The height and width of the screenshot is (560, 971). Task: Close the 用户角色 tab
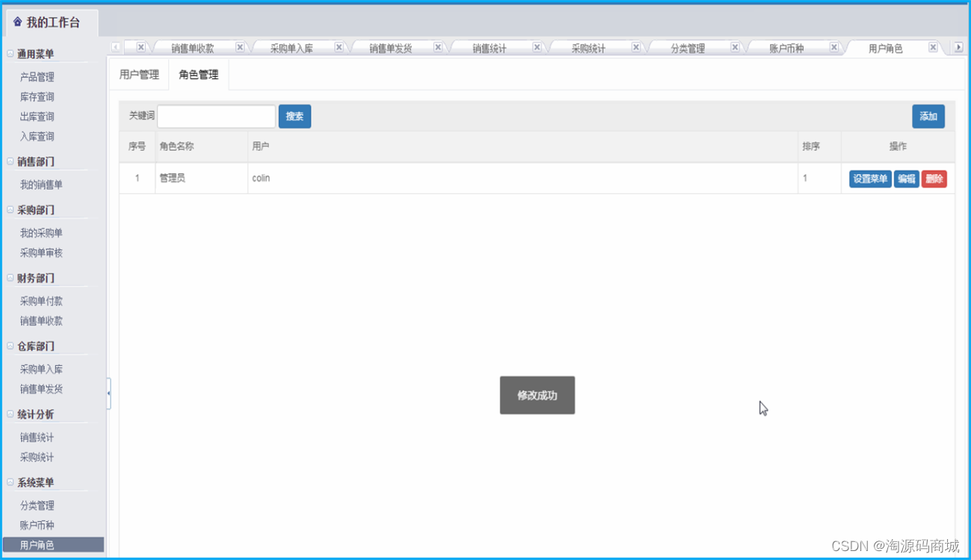(x=933, y=47)
